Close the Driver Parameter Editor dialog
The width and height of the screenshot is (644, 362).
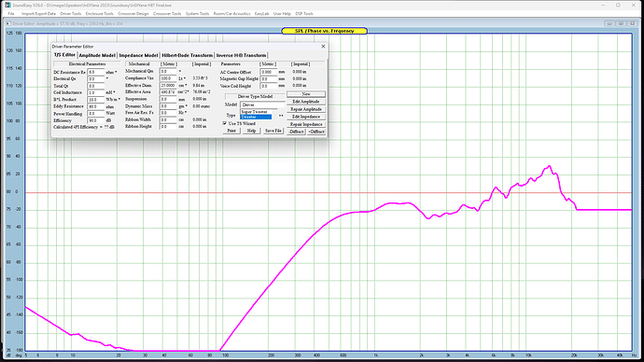click(x=323, y=47)
